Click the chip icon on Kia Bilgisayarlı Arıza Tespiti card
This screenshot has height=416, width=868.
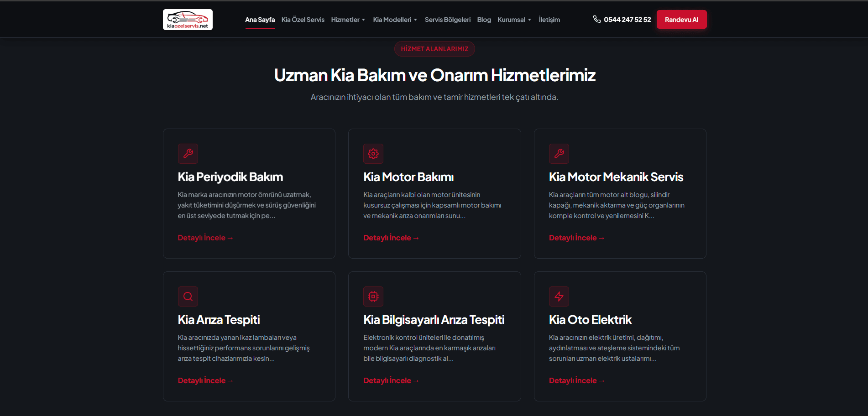(373, 296)
